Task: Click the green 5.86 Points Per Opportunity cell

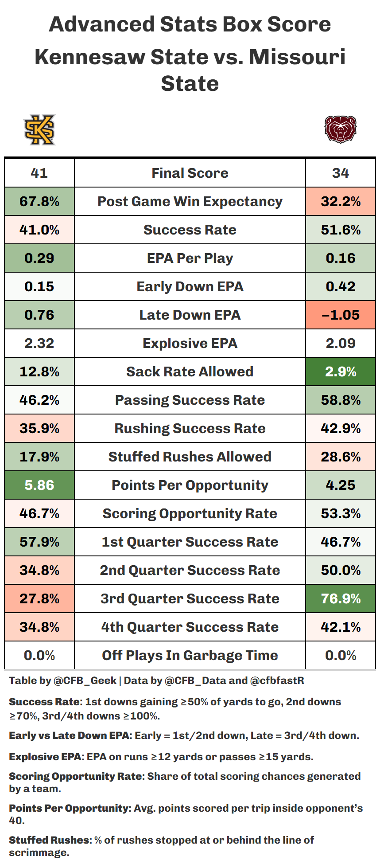Action: pyautogui.click(x=39, y=485)
